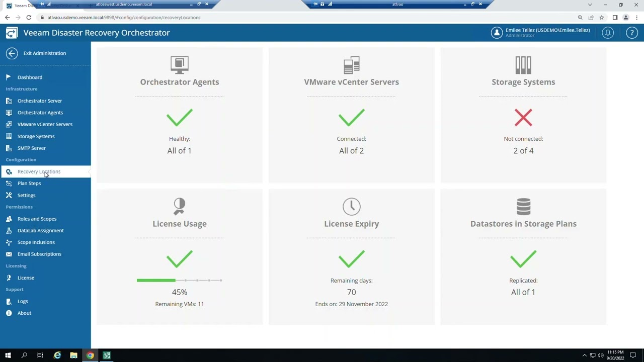Click 'Remaining VMs: 11' text

(180, 304)
